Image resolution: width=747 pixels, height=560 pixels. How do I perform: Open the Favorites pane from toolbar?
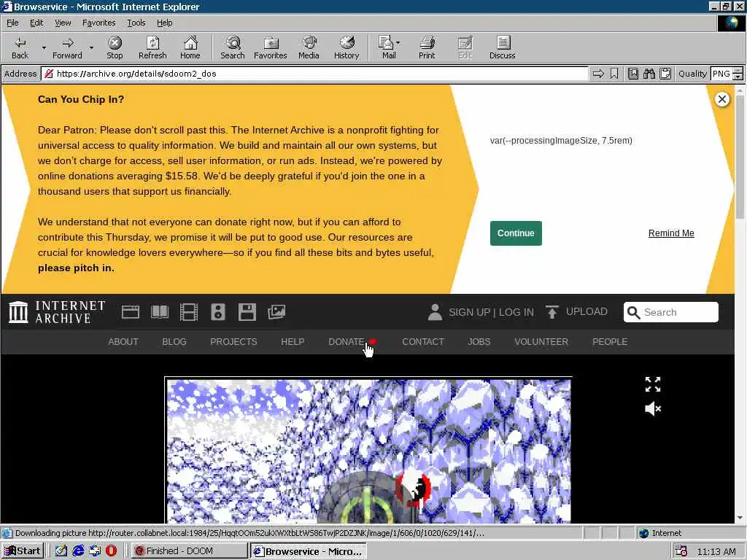point(270,47)
